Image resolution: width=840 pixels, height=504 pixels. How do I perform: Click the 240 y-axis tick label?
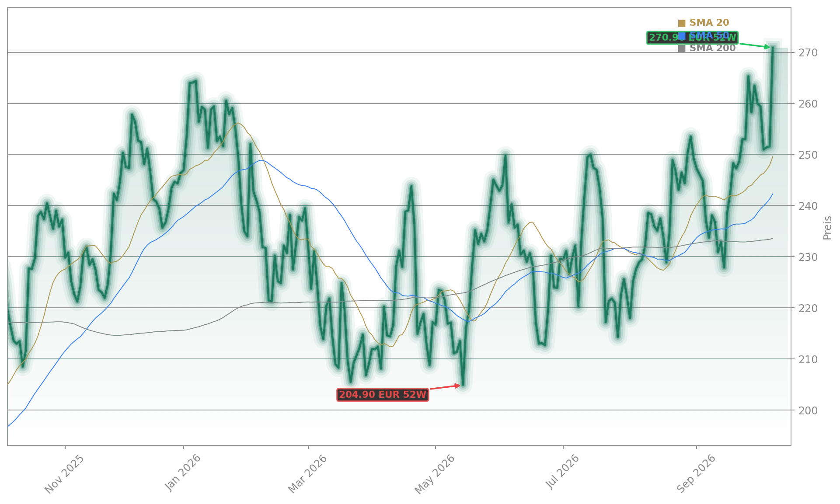tap(808, 206)
